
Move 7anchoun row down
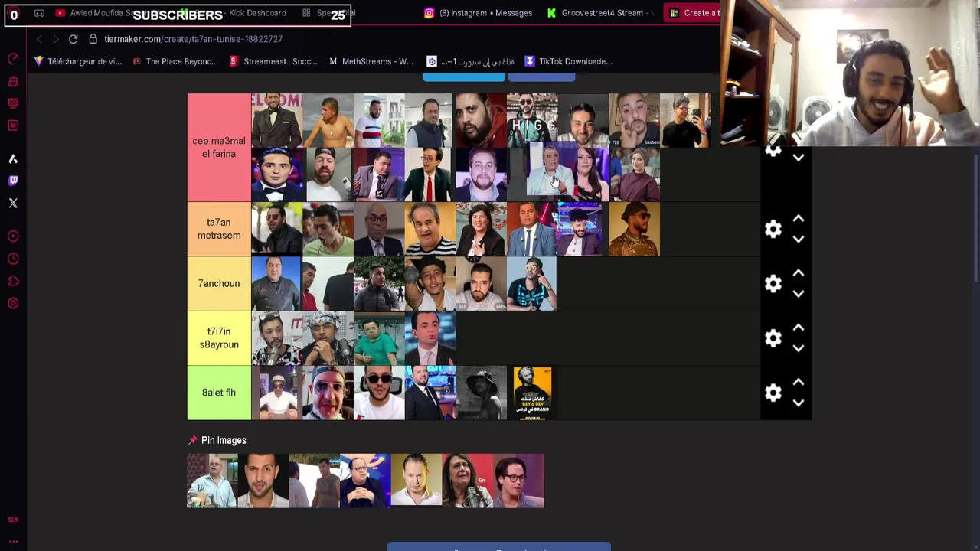[799, 294]
